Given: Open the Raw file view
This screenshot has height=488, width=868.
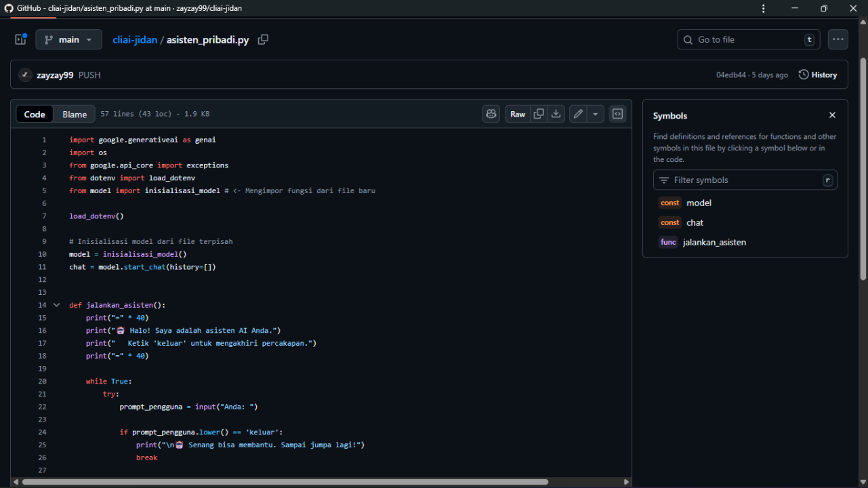Looking at the screenshot, I should coord(518,114).
